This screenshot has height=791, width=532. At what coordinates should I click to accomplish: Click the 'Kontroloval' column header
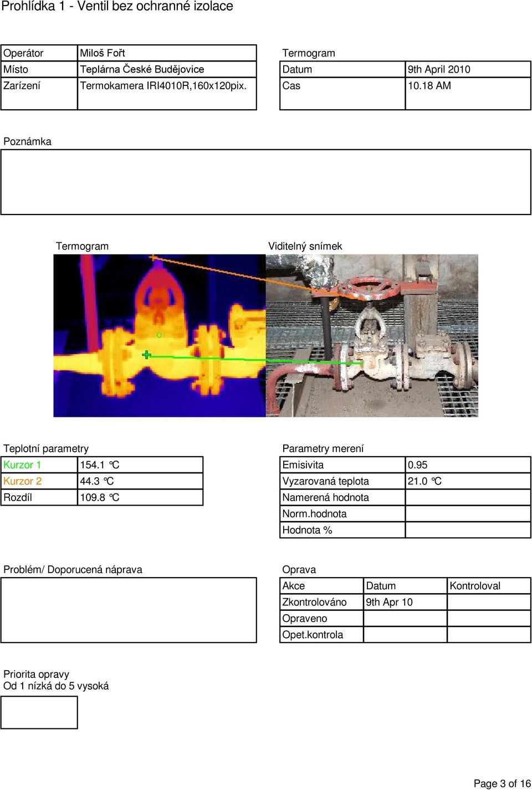point(475,586)
